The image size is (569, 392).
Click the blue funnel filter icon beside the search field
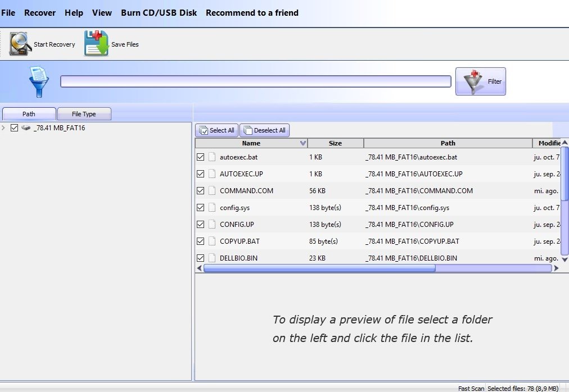pyautogui.click(x=39, y=81)
